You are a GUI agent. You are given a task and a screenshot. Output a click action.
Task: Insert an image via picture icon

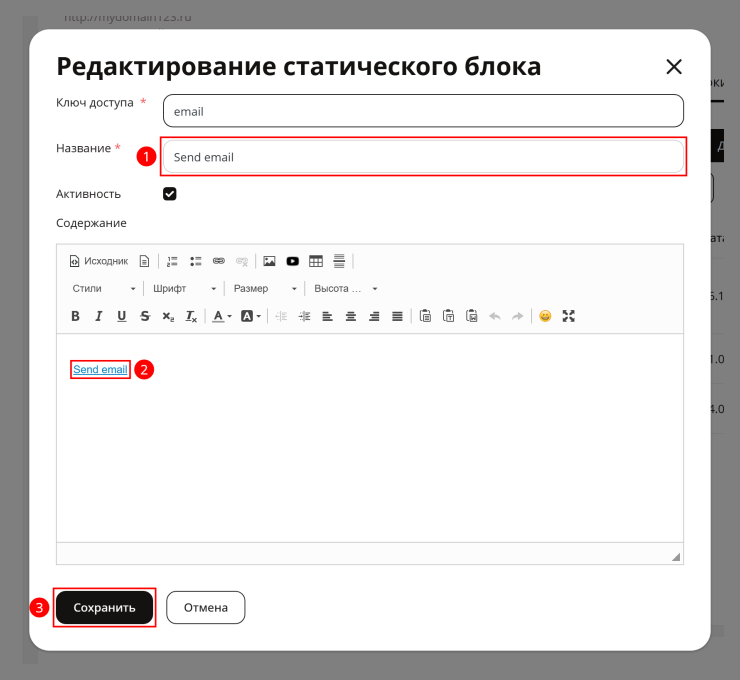tap(269, 261)
